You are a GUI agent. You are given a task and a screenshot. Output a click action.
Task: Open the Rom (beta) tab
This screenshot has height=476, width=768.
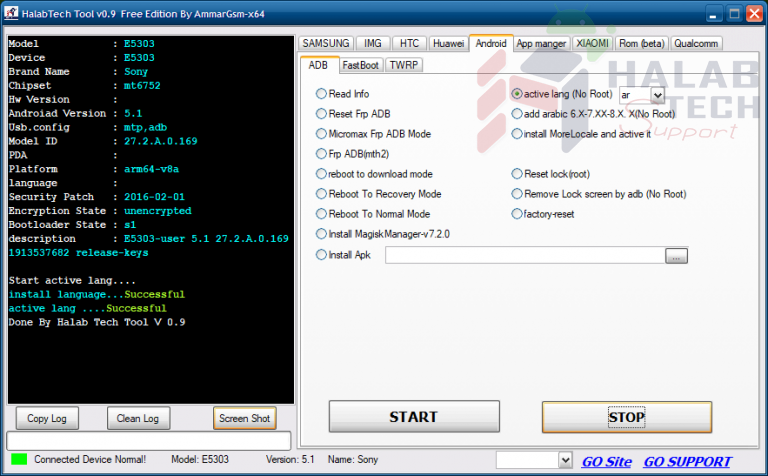[642, 44]
